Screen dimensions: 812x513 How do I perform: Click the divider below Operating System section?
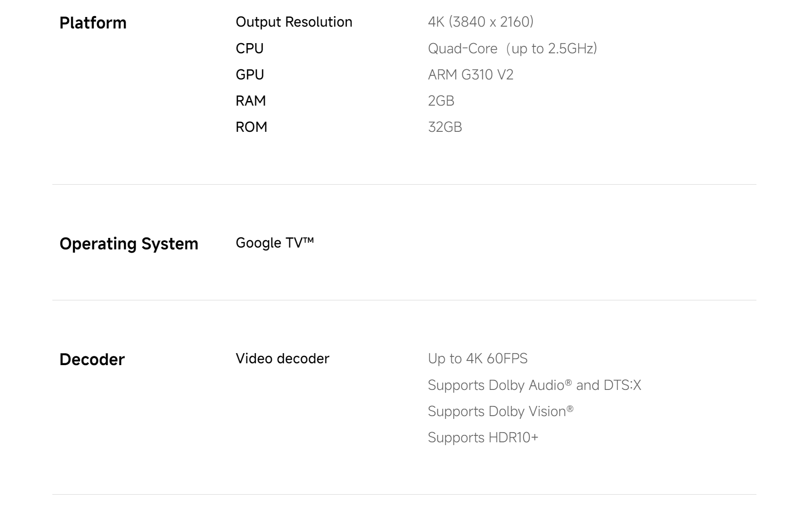[404, 300]
